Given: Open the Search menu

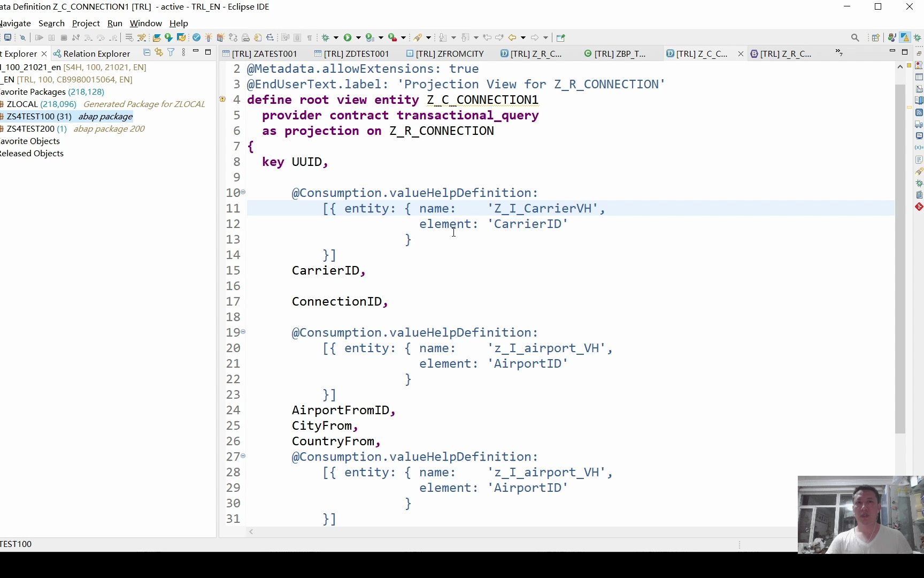Looking at the screenshot, I should tap(51, 24).
